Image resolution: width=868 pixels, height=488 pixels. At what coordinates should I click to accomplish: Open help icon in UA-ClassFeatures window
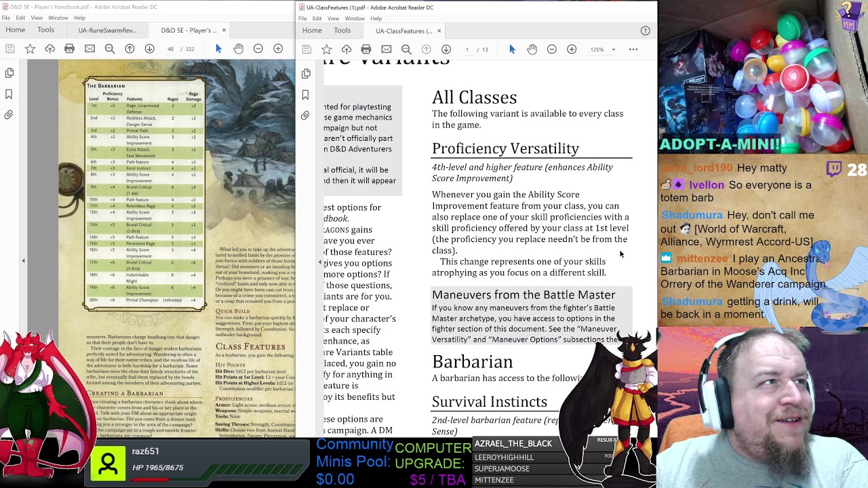[645, 30]
